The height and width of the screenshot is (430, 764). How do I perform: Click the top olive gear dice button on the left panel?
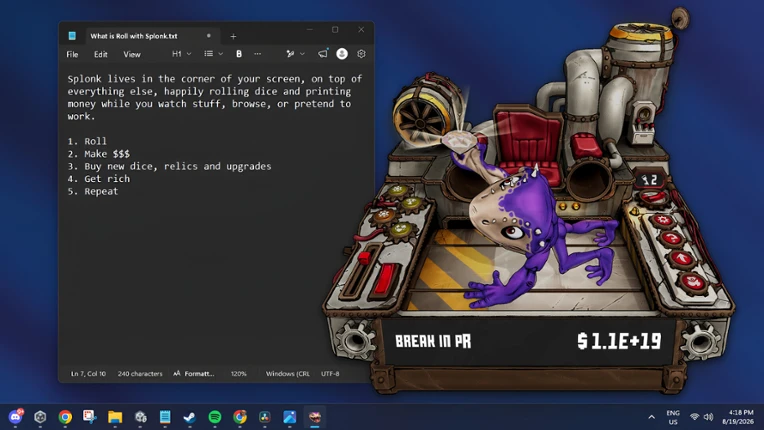pos(397,191)
